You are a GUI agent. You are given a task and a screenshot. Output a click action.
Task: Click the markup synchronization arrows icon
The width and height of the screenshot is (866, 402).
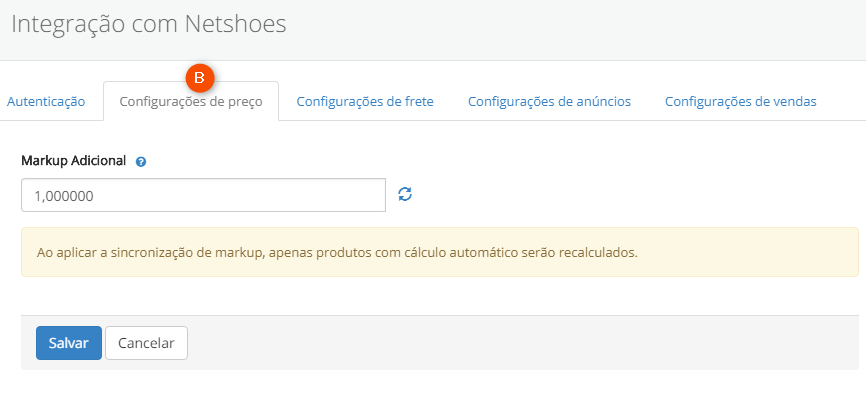405,194
